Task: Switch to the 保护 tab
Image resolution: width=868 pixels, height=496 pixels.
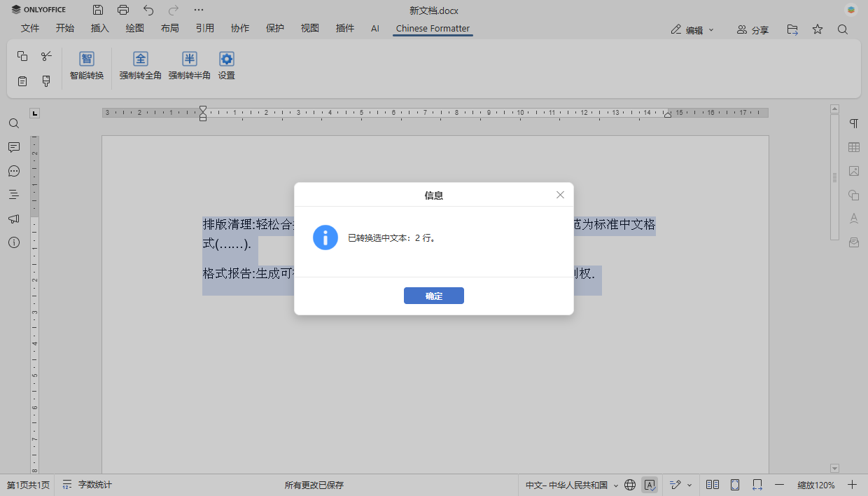Action: coord(275,29)
